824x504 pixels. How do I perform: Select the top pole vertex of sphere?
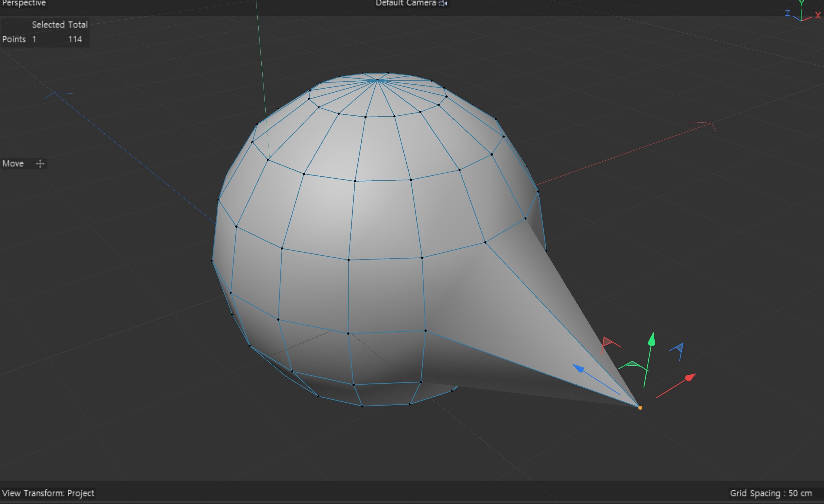[x=377, y=80]
